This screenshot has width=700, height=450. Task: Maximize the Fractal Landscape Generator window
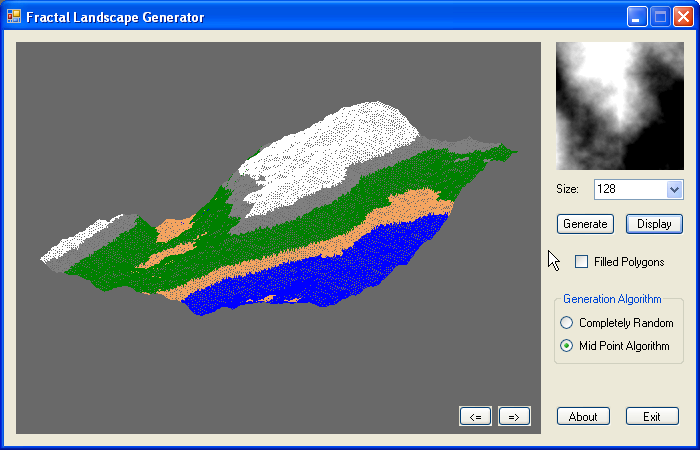pos(660,17)
